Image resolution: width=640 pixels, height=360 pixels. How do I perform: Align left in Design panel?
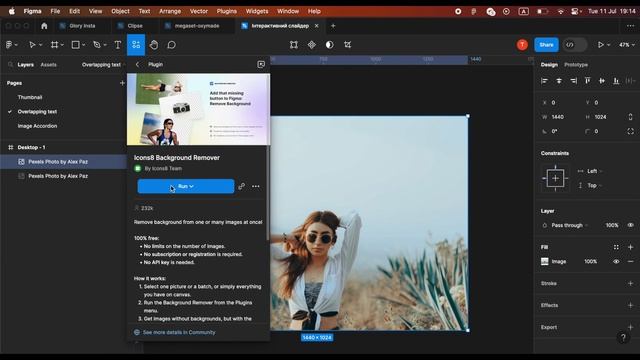coord(544,81)
